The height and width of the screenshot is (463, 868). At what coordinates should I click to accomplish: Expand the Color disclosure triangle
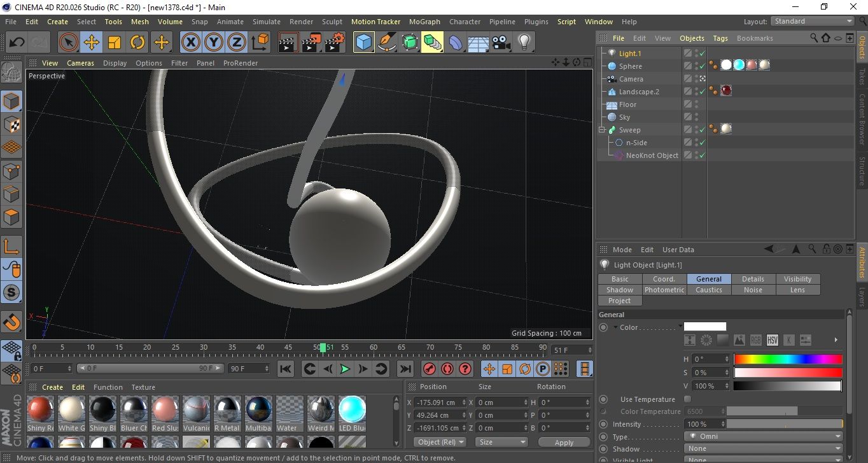point(615,327)
